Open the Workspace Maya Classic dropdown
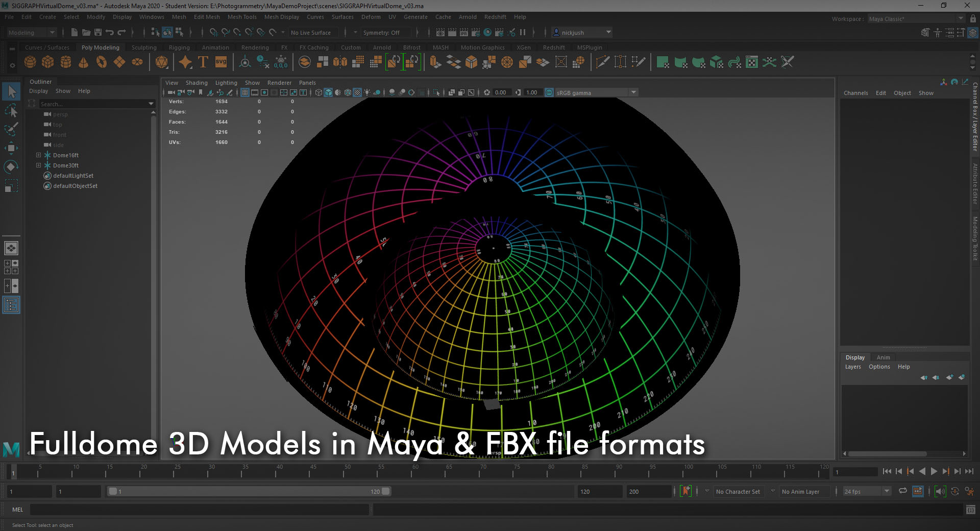Viewport: 980px width, 531px height. coord(916,18)
